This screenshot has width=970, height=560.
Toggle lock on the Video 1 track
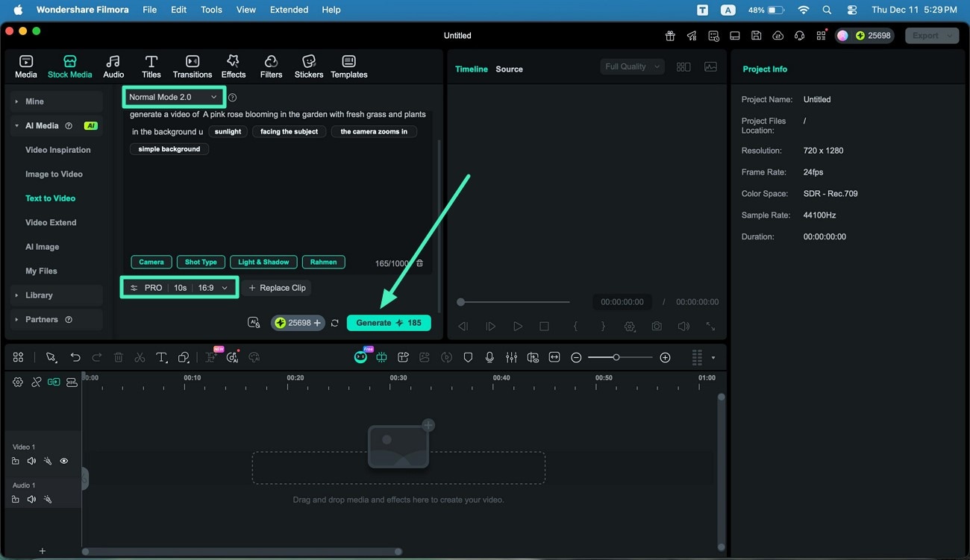pyautogui.click(x=16, y=462)
